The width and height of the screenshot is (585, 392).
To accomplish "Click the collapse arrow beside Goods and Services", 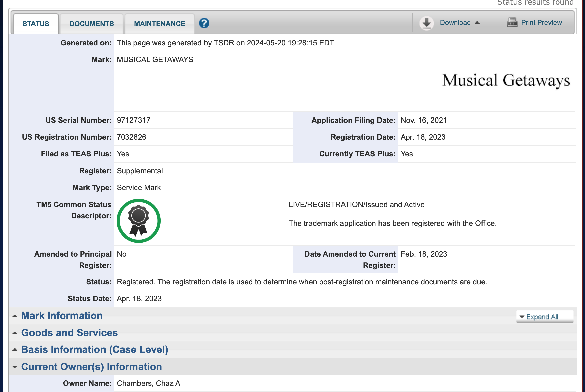I will point(15,332).
